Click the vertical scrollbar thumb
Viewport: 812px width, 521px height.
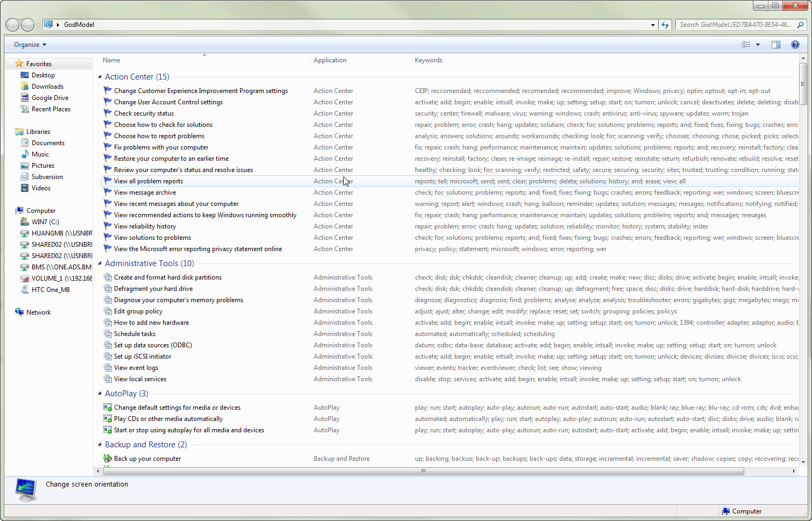click(x=803, y=83)
